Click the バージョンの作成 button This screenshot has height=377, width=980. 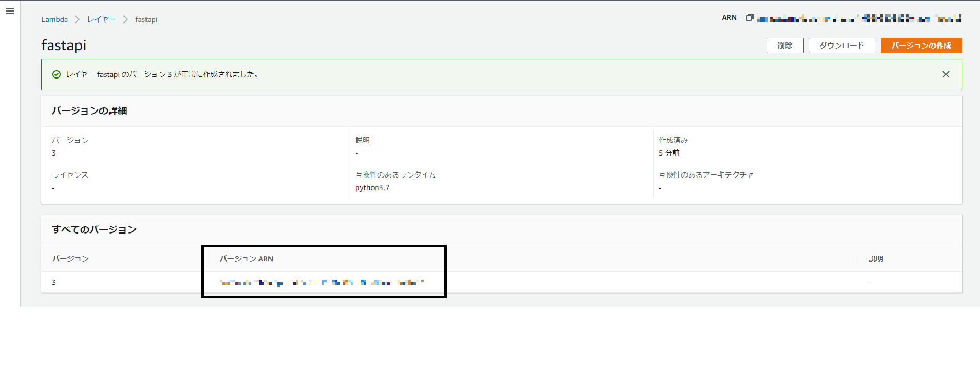coord(921,46)
